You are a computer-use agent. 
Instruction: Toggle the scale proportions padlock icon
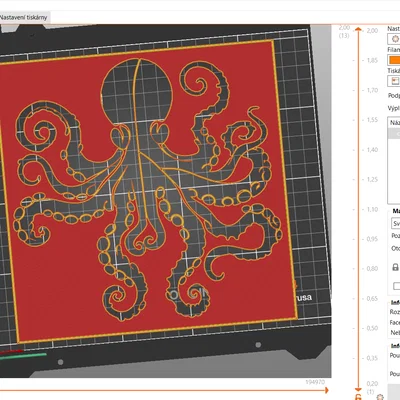pos(395,267)
